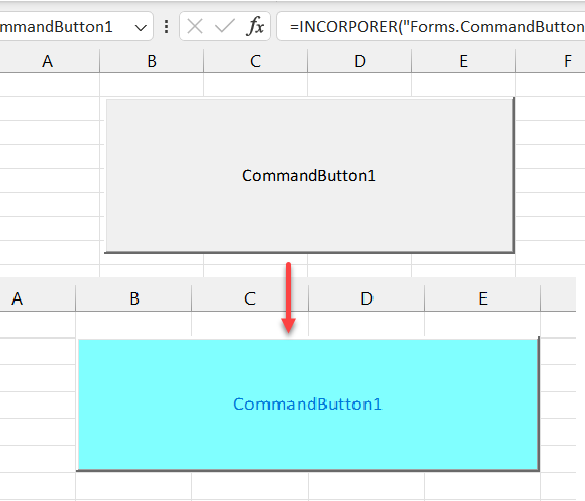Select column C header in upper sheet
Viewport: 585px width, 501px height.
click(255, 61)
